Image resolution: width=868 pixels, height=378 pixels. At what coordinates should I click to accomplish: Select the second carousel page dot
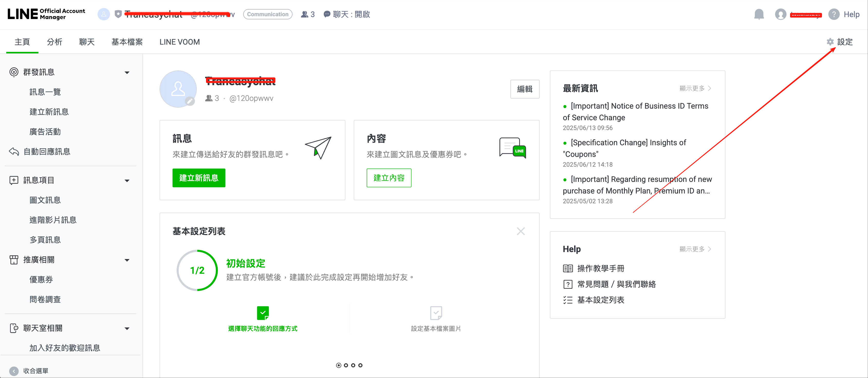click(x=346, y=365)
